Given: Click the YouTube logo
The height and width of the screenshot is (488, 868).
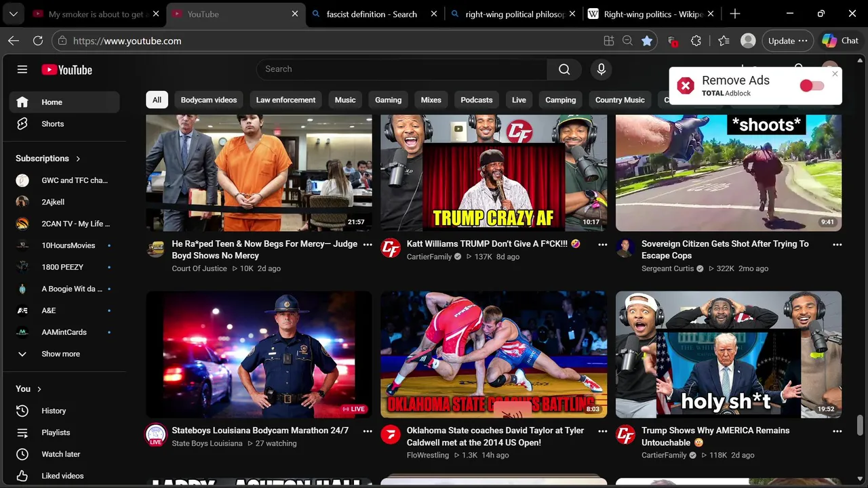Looking at the screenshot, I should tap(66, 69).
